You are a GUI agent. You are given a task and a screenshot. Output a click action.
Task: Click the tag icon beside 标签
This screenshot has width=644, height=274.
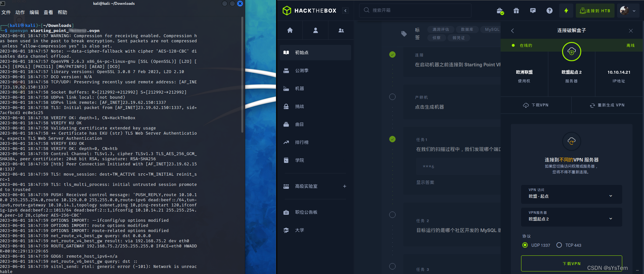tap(404, 34)
